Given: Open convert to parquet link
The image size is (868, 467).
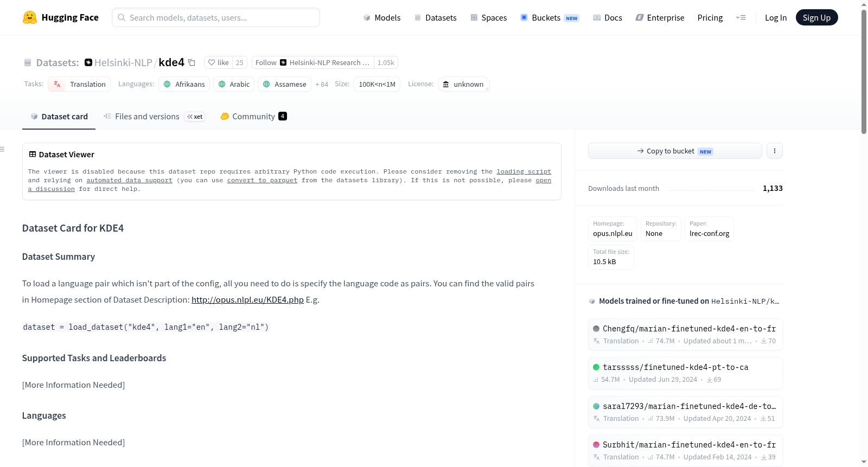Looking at the screenshot, I should [x=262, y=180].
